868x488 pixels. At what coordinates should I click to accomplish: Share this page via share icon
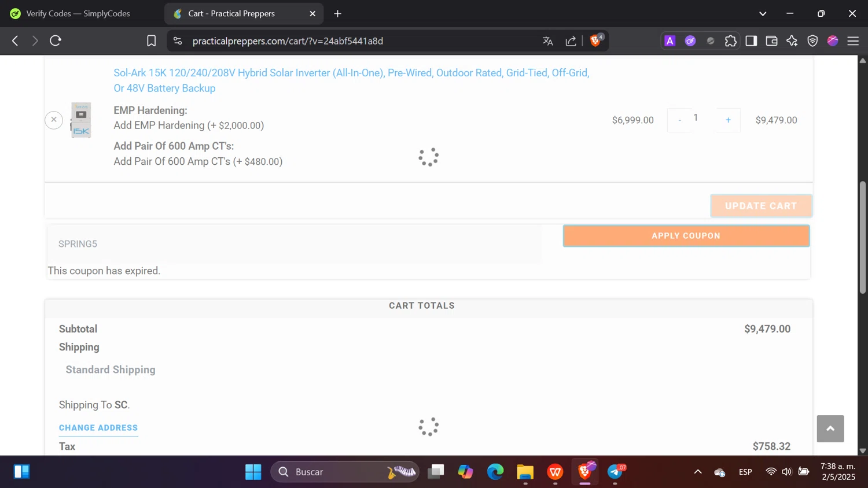coord(571,41)
